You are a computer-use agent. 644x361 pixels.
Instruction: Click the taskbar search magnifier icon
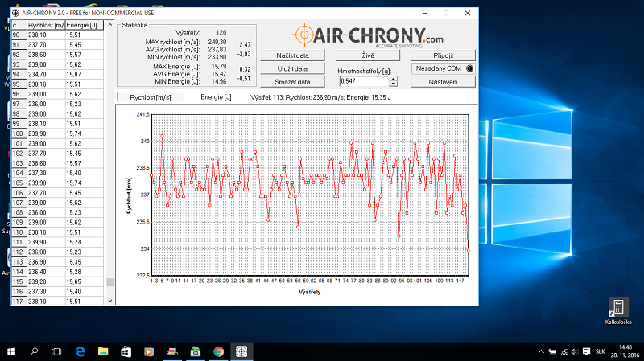(x=35, y=351)
